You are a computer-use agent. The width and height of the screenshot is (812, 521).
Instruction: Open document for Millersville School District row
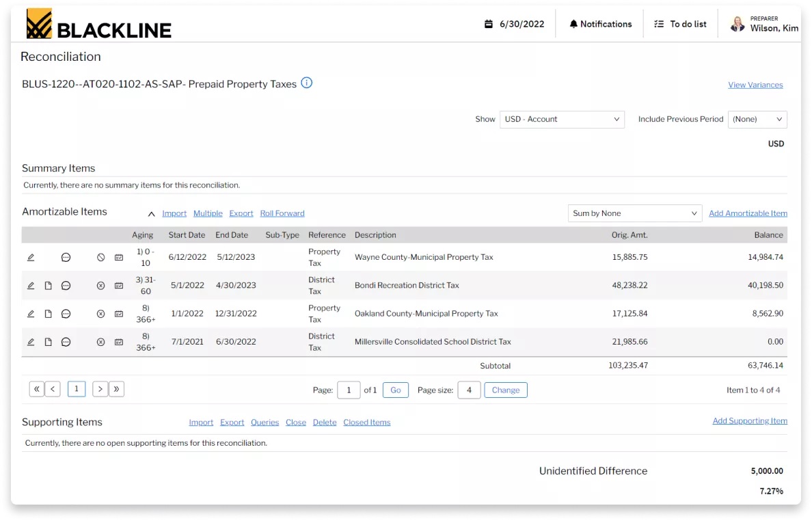click(48, 342)
